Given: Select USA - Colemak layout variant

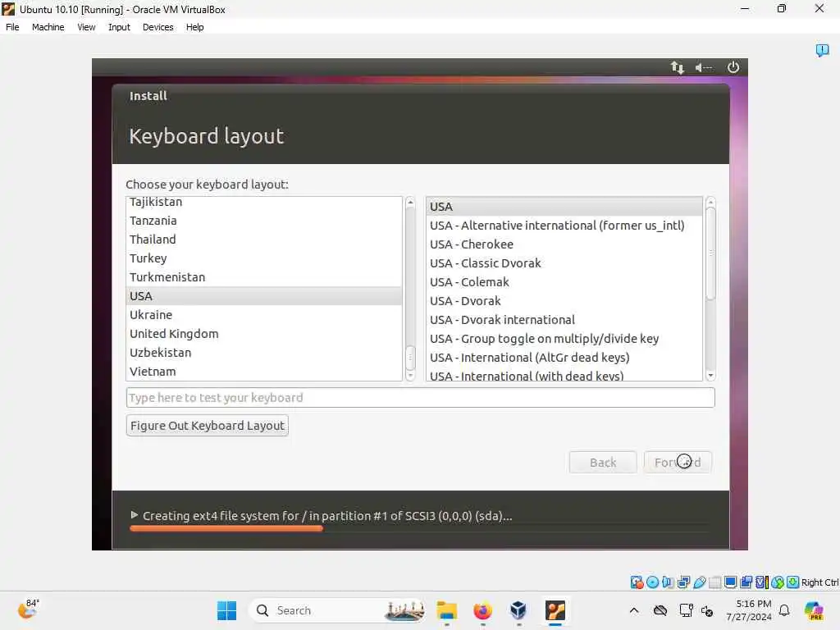Looking at the screenshot, I should 564,282.
